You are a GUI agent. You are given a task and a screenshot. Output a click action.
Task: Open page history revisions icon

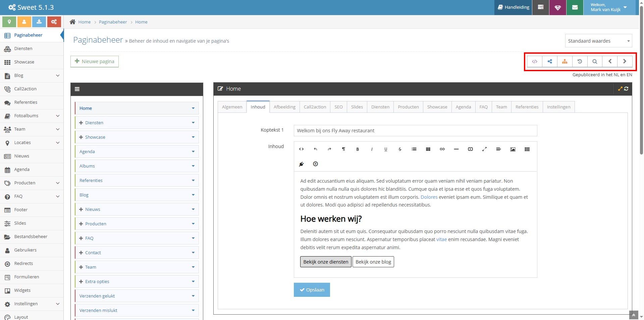(x=580, y=61)
